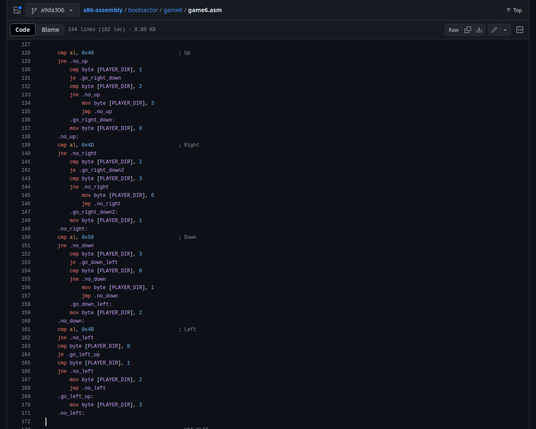Select line number 128
Screen dimensions: 536x429
coord(26,53)
